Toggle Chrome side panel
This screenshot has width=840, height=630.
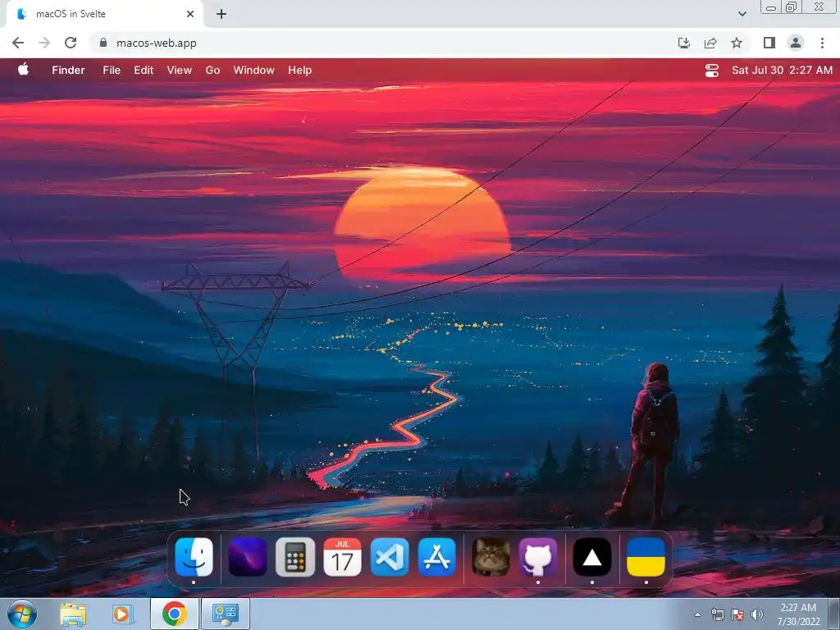769,43
